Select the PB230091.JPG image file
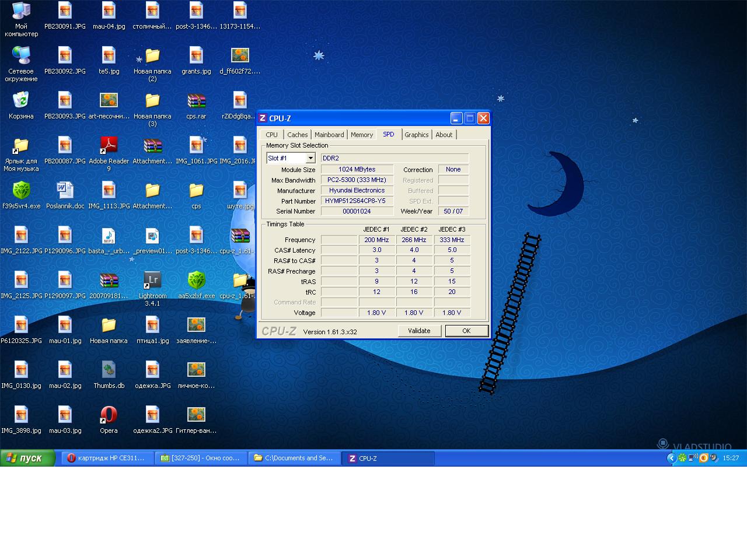The image size is (747, 560). point(65,10)
